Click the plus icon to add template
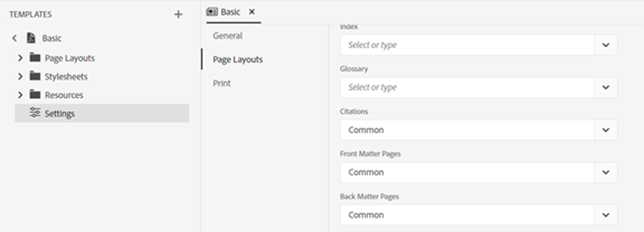Screen dimensions: 644x232 tap(178, 15)
